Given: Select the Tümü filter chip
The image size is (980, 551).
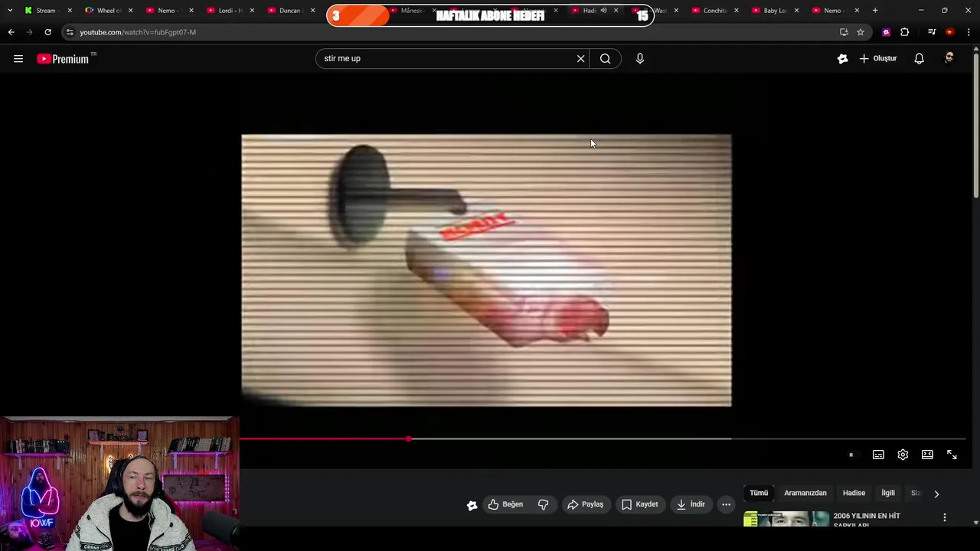Looking at the screenshot, I should point(759,494).
